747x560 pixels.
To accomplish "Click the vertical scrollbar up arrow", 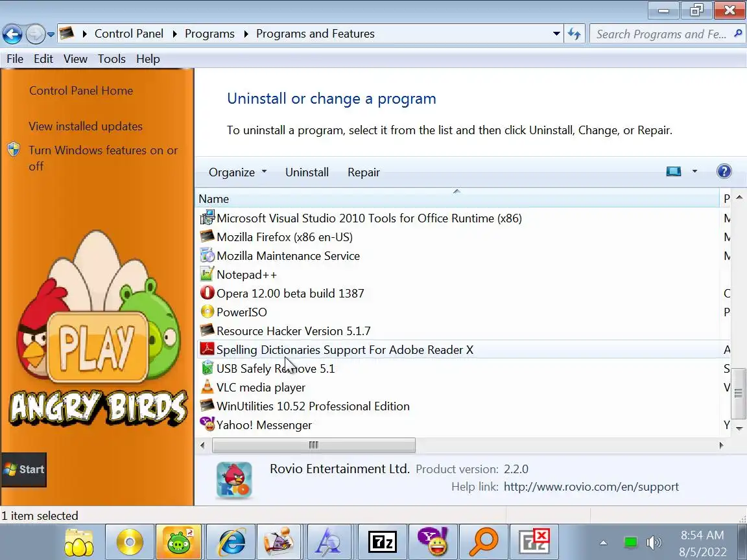I will point(739,197).
